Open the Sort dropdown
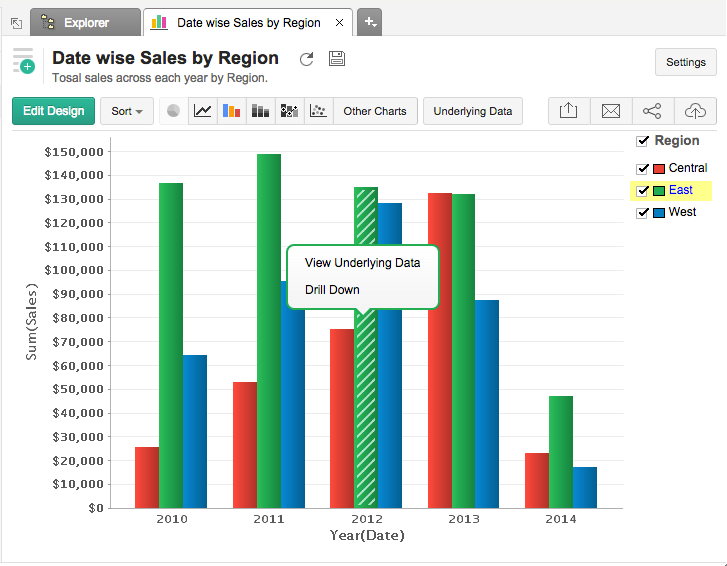 click(127, 111)
